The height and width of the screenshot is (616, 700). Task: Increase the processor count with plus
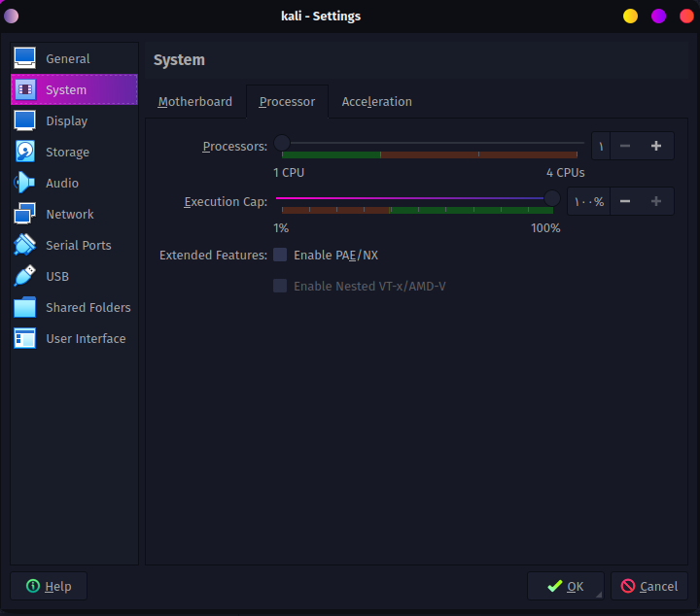click(x=656, y=146)
